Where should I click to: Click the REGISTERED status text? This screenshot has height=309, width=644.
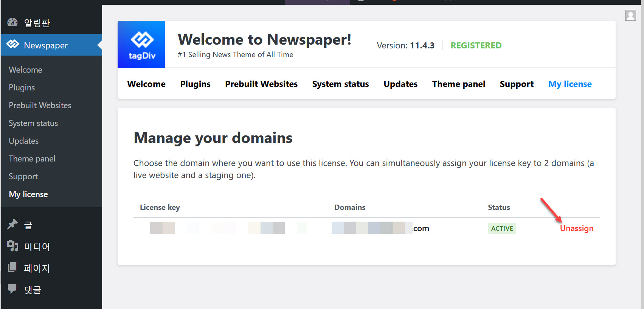[x=476, y=45]
